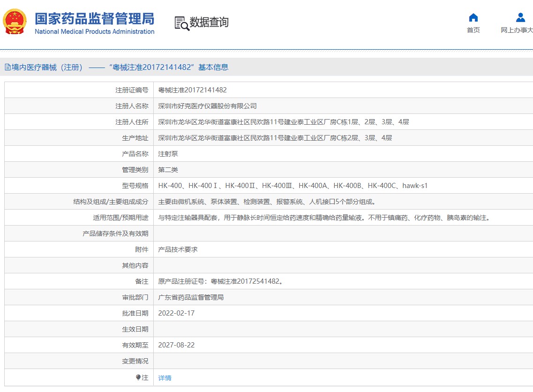This screenshot has width=533, height=392.
Task: Click 国家药品监督管理局 site title
Action: coord(95,19)
